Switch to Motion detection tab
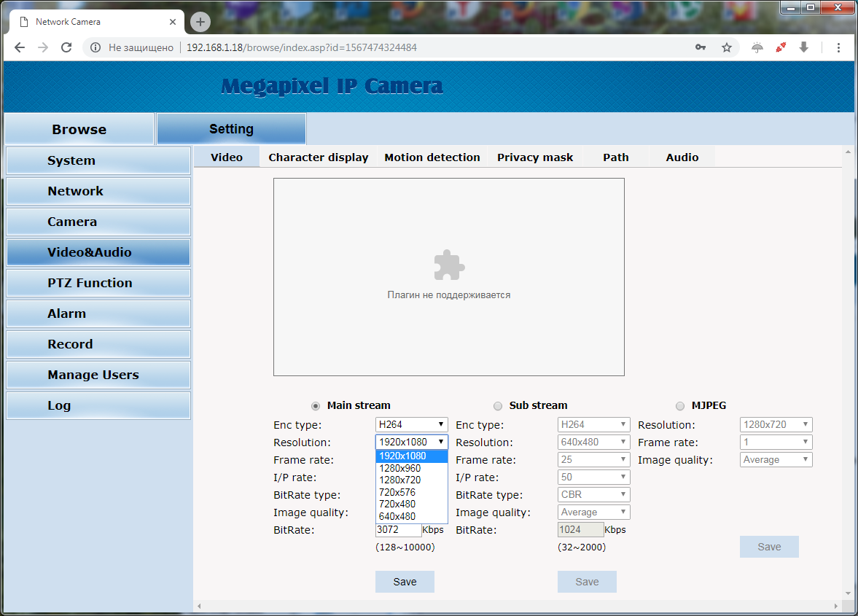Image resolution: width=858 pixels, height=616 pixels. click(432, 157)
